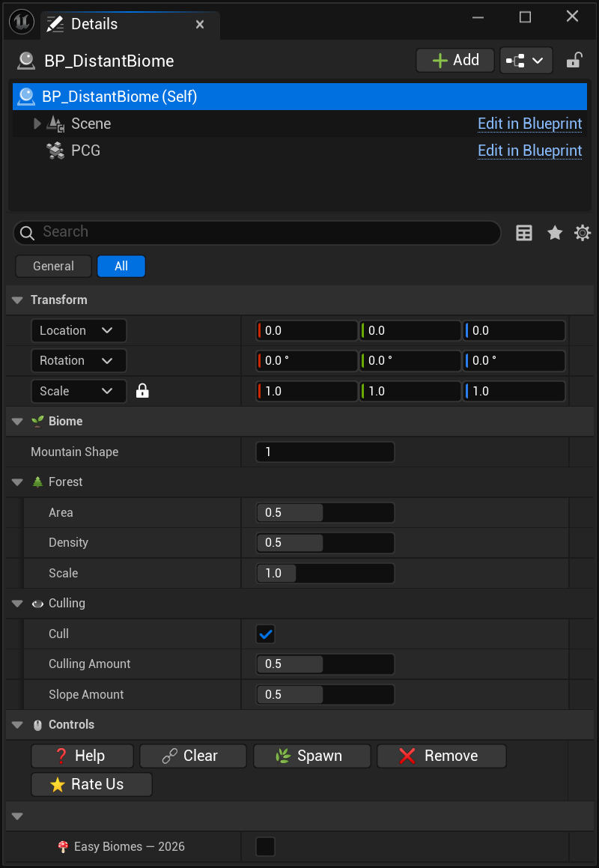Click the Location Y value field
The width and height of the screenshot is (599, 868).
(x=410, y=330)
